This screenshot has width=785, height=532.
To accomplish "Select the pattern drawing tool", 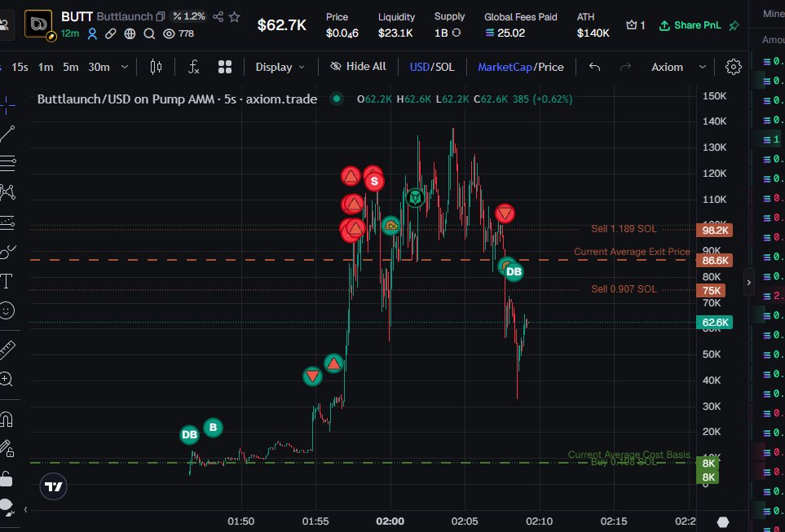I will click(x=7, y=192).
